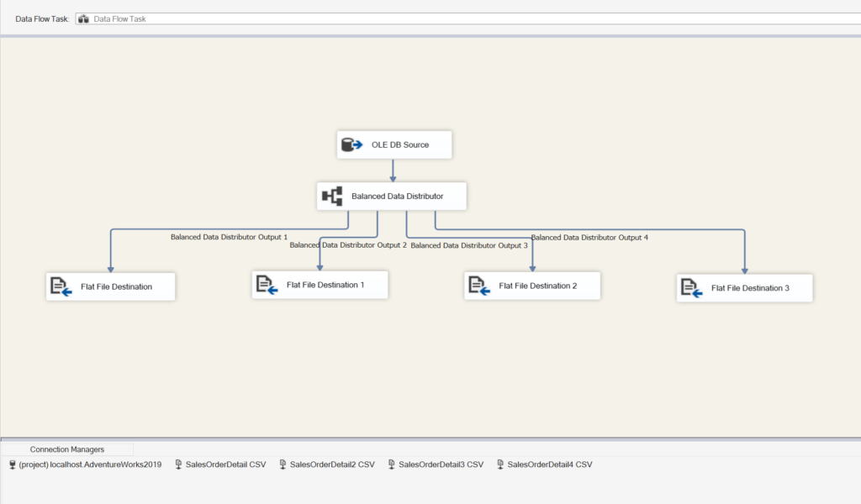Click the Flat File Destination 3 icon
861x504 pixels.
pyautogui.click(x=689, y=287)
